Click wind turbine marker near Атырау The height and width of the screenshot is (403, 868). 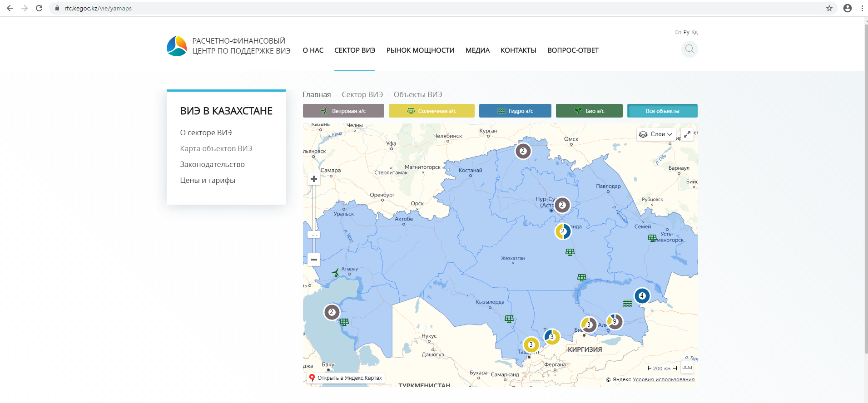(336, 273)
